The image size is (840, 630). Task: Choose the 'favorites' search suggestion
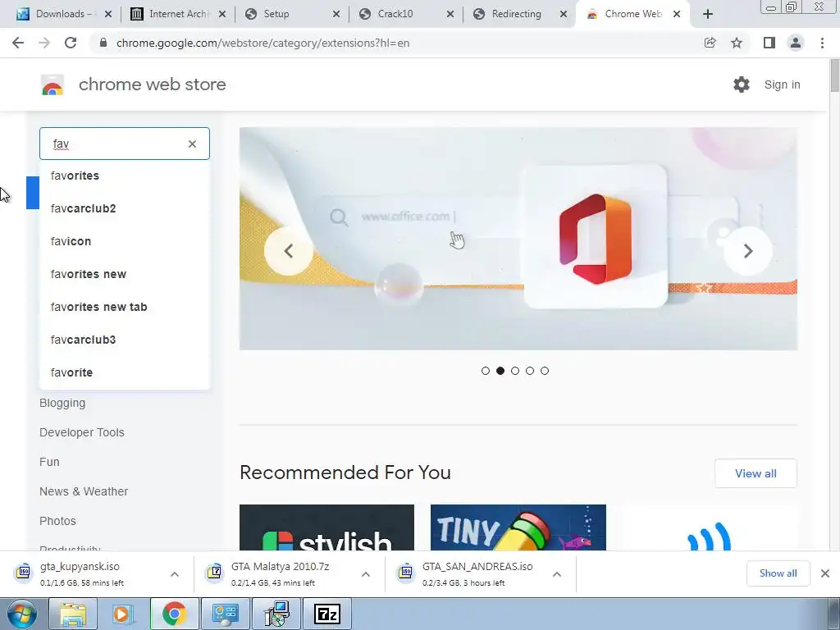click(125, 176)
